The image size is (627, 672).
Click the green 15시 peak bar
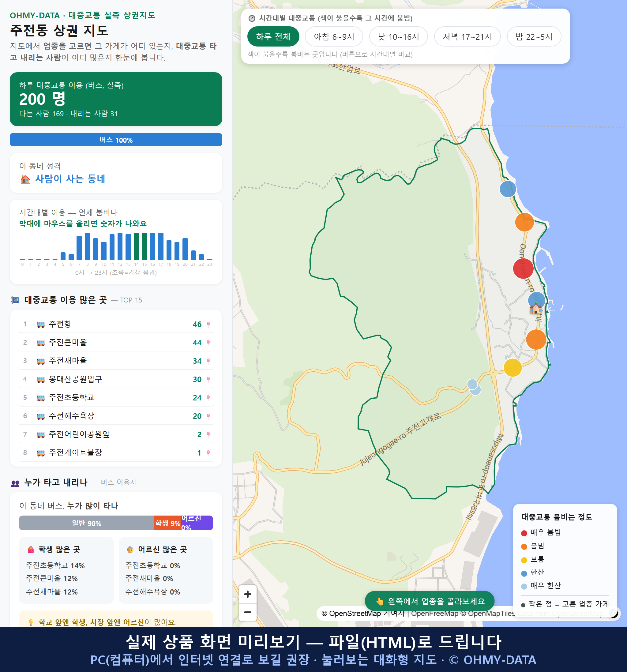click(x=145, y=246)
